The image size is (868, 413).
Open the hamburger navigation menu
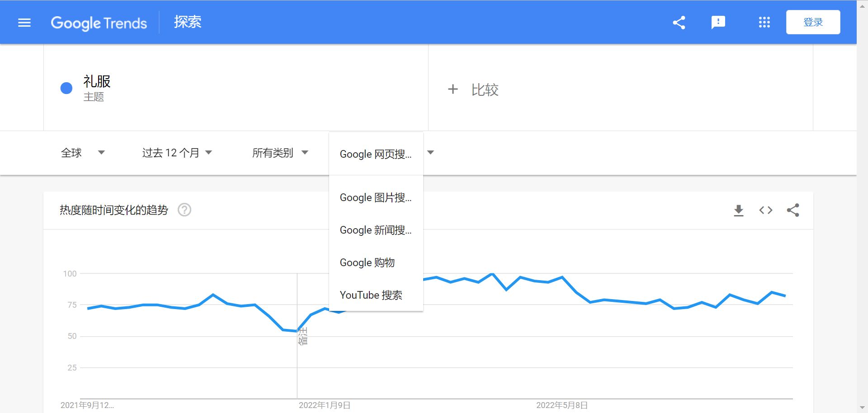tap(24, 22)
